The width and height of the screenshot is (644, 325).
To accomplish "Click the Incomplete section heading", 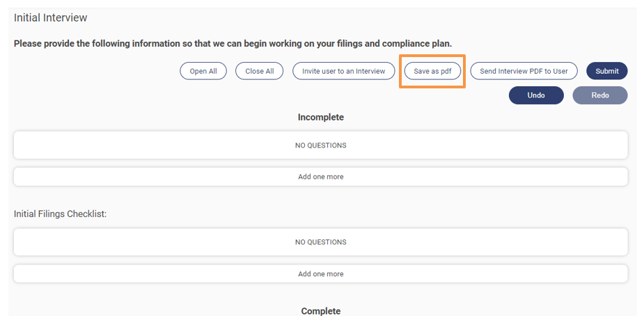I will (320, 118).
